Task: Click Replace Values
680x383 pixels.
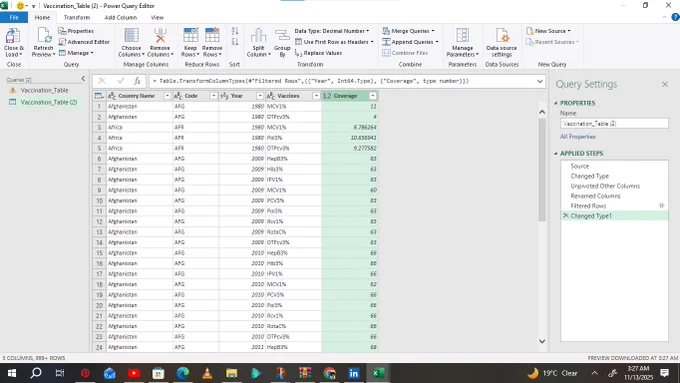Action: (x=319, y=53)
